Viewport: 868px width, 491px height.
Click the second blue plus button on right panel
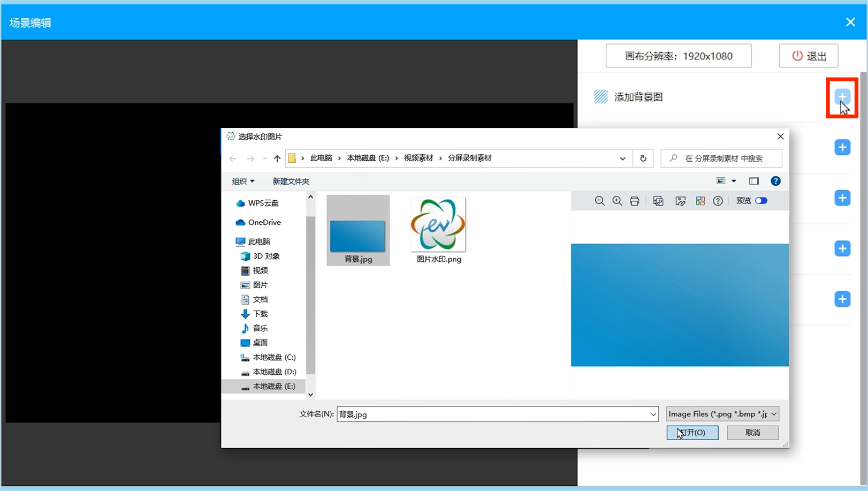842,147
